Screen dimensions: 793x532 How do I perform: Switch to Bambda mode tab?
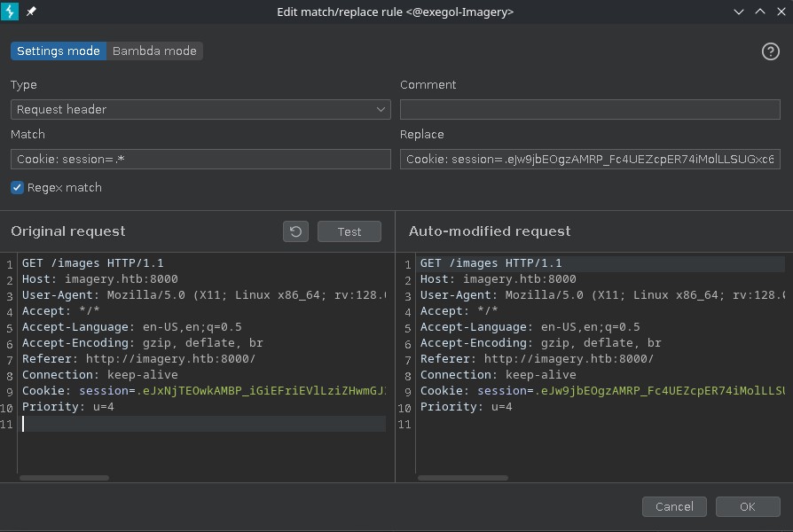pos(154,51)
